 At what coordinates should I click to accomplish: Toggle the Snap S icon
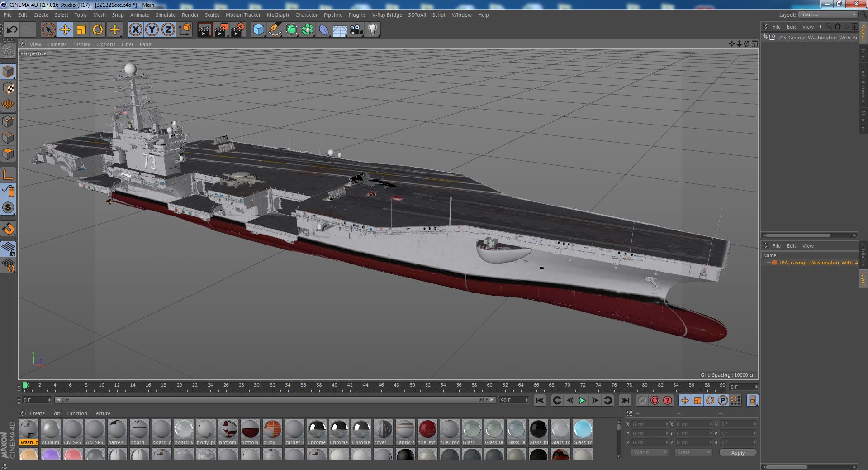pyautogui.click(x=8, y=207)
